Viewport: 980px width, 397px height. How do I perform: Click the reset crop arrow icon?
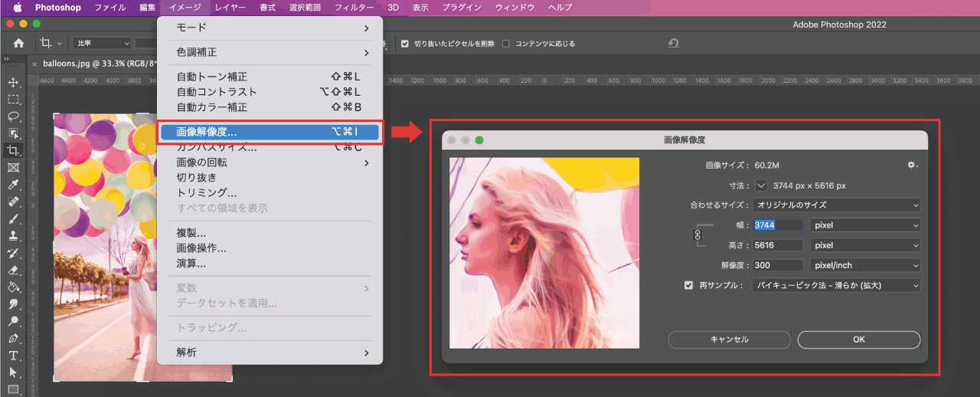673,44
